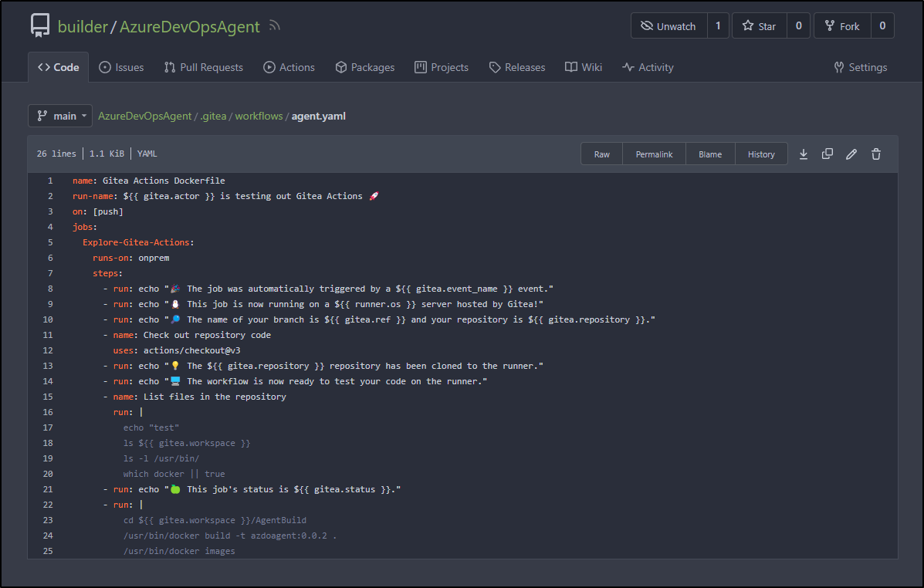Go to the builder owner page
Image resolution: width=924 pixels, height=588 pixels.
pyautogui.click(x=83, y=26)
